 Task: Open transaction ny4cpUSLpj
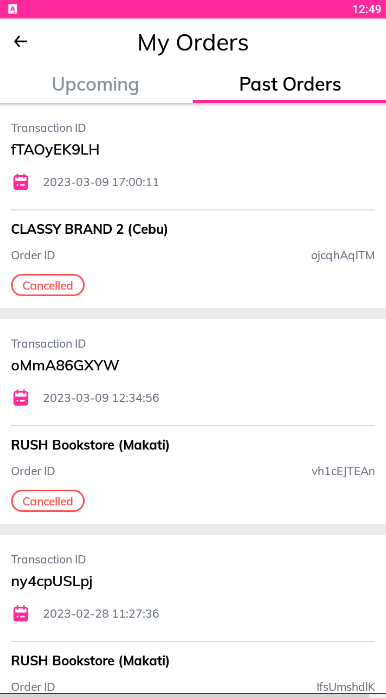52,582
